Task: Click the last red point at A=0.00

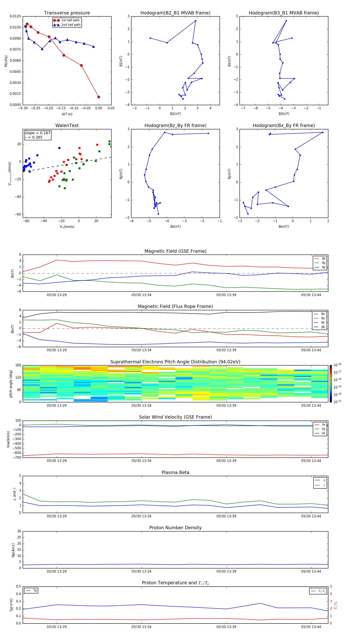Action: 99,97
